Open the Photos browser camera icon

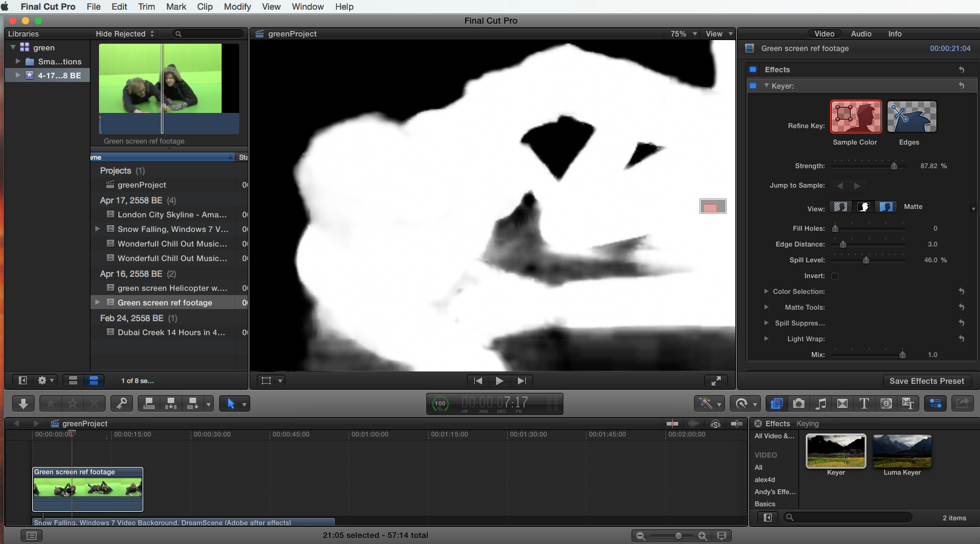click(798, 404)
